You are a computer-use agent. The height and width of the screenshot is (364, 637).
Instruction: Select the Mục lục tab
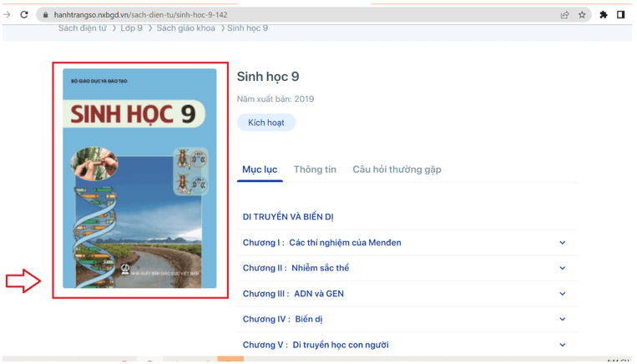pos(260,169)
